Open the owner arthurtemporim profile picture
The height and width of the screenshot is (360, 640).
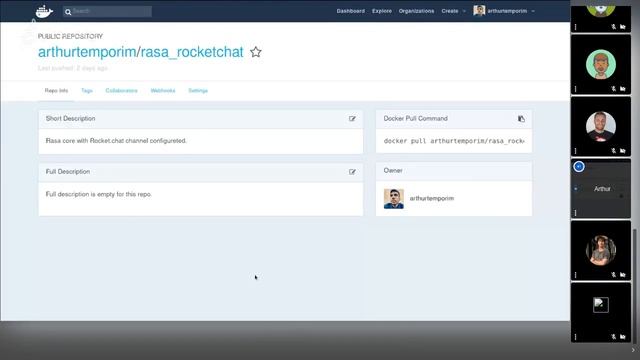(393, 199)
